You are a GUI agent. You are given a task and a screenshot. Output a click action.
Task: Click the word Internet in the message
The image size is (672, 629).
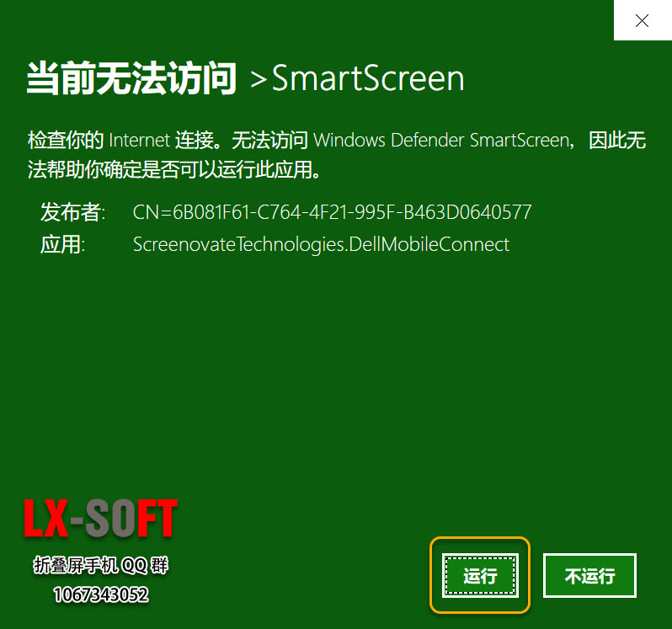coord(139,140)
